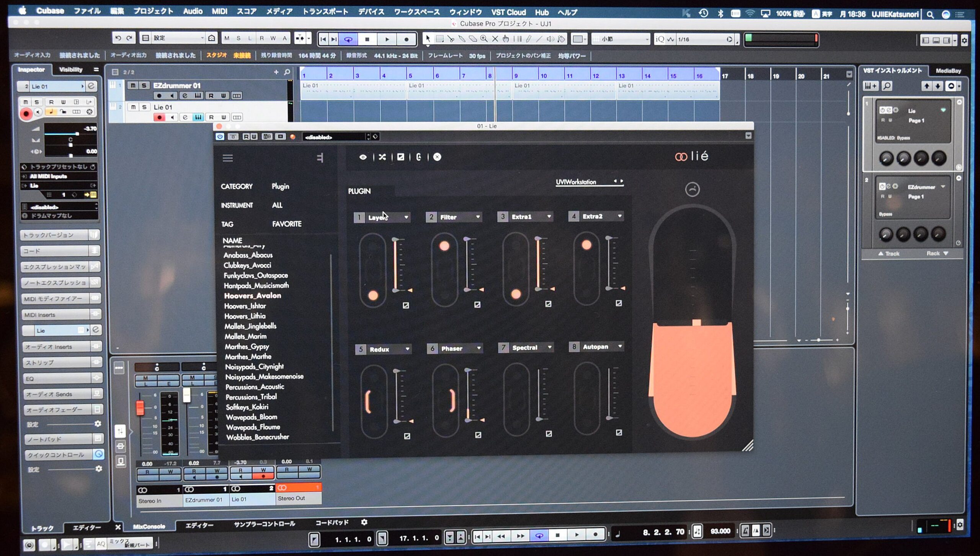The width and height of the screenshot is (980, 556).
Task: Click the setup gear icon at top right
Action: (964, 40)
